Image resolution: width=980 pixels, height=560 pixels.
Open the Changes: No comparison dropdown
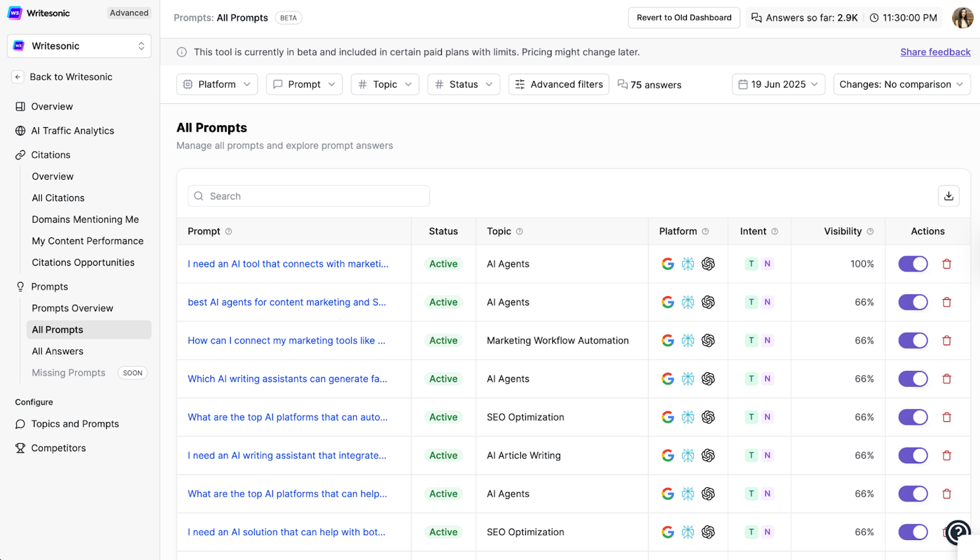pos(901,84)
